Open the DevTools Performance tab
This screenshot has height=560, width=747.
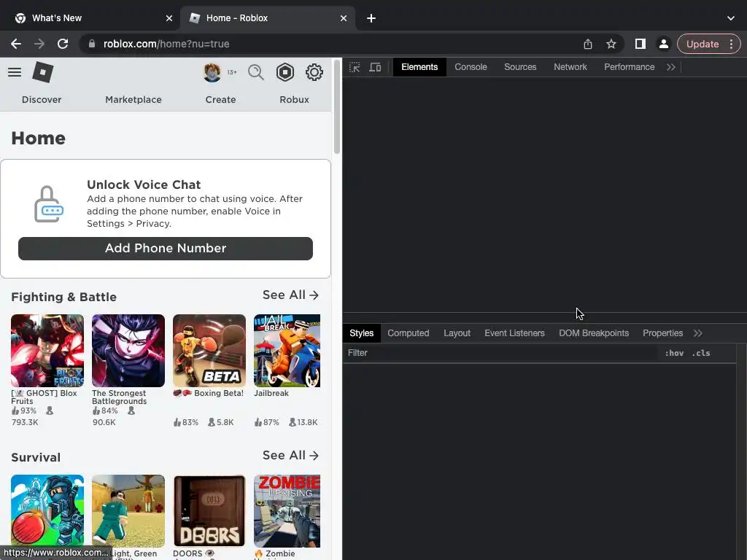pos(630,67)
